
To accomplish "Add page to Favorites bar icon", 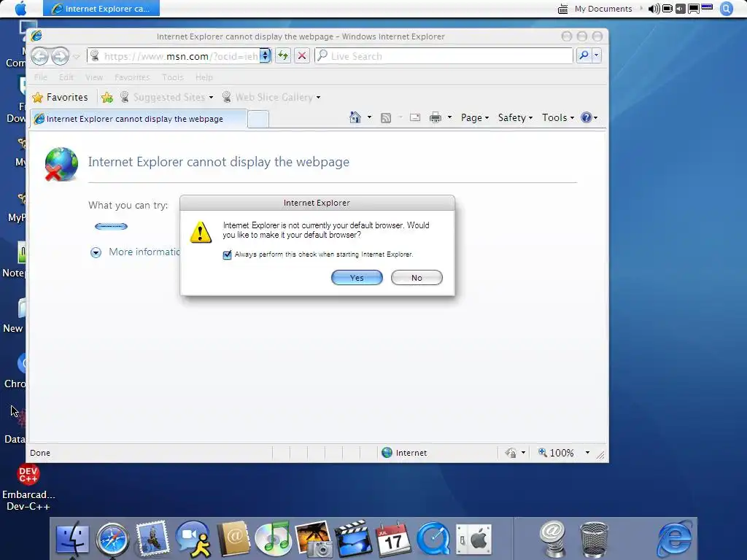I will click(107, 98).
